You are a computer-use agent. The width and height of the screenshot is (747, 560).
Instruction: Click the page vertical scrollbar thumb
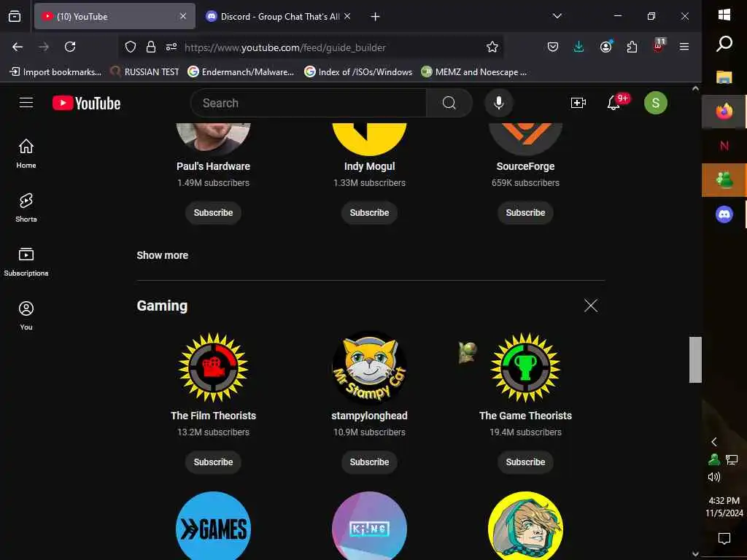pos(695,359)
